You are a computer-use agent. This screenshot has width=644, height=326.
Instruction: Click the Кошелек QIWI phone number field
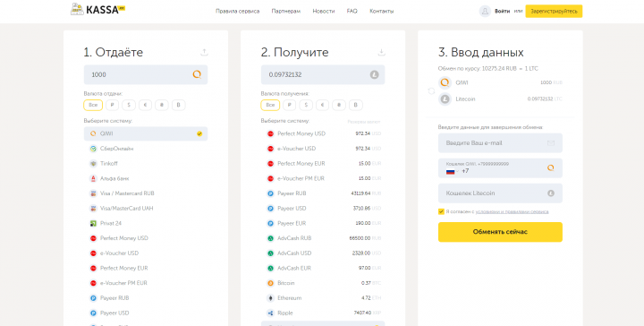pyautogui.click(x=500, y=168)
